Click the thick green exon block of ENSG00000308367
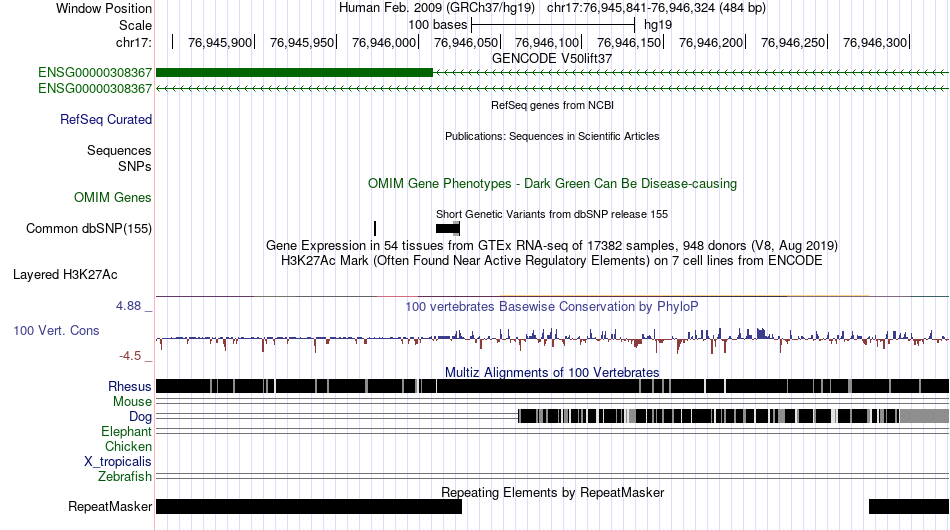The width and height of the screenshot is (950, 530). pos(294,73)
